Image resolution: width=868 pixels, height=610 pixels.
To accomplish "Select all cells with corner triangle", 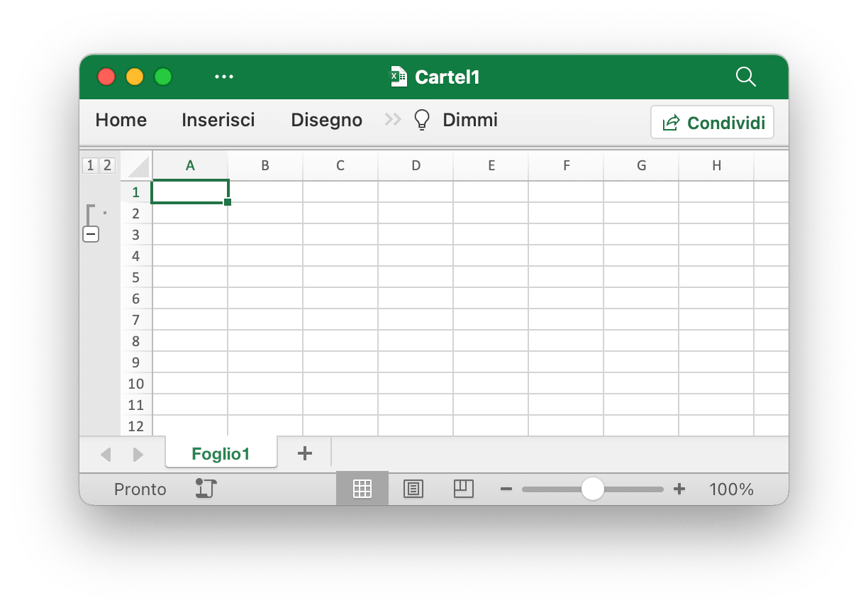I will pyautogui.click(x=137, y=166).
